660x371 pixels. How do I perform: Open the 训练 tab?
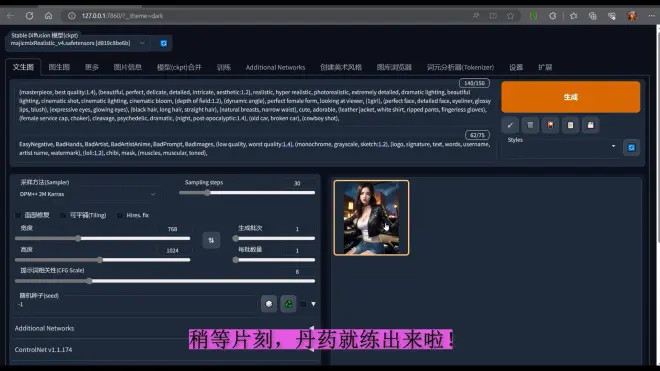point(224,67)
